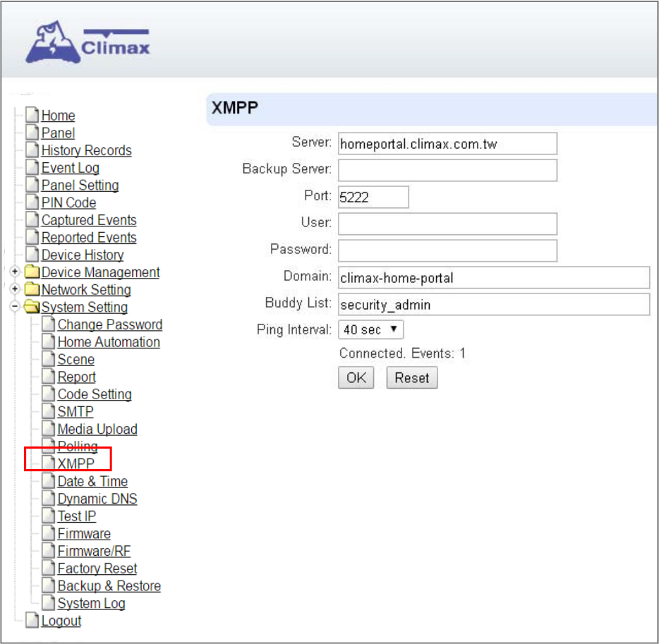View Reported Events
This screenshot has height=644, width=659.
[x=89, y=238]
